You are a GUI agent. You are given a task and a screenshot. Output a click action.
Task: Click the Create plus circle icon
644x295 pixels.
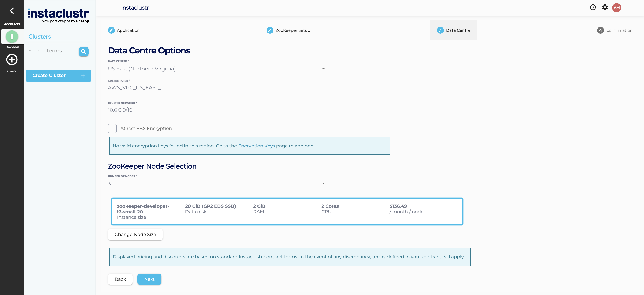tap(12, 60)
